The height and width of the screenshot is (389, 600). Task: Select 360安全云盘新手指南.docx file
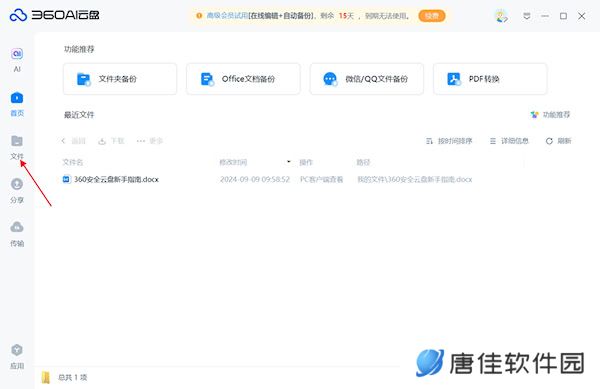116,179
